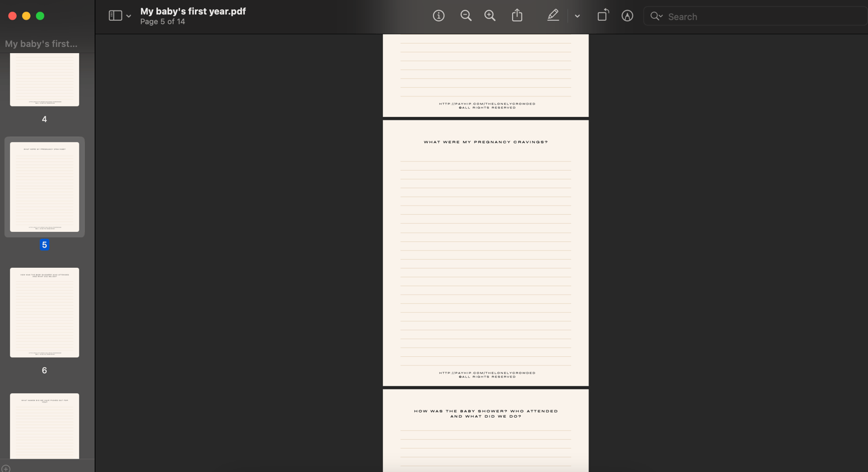Screen dimensions: 868x472
Task: Select page 4 thumbnail in sidebar
Action: [45, 79]
